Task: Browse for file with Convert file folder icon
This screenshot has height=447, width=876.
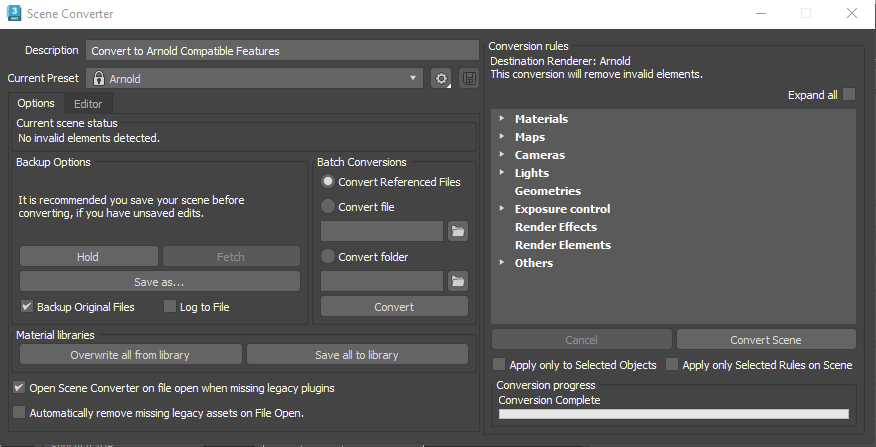Action: click(x=458, y=231)
